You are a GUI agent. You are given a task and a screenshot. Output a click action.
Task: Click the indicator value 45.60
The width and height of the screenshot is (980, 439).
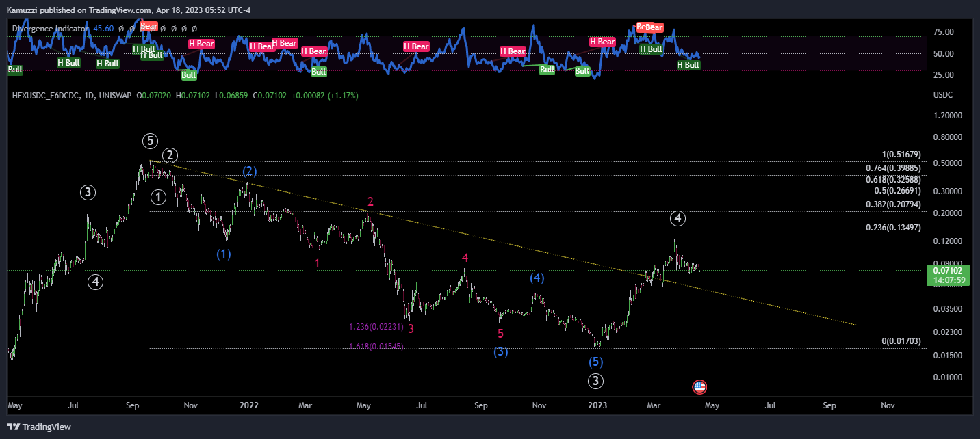tap(103, 29)
